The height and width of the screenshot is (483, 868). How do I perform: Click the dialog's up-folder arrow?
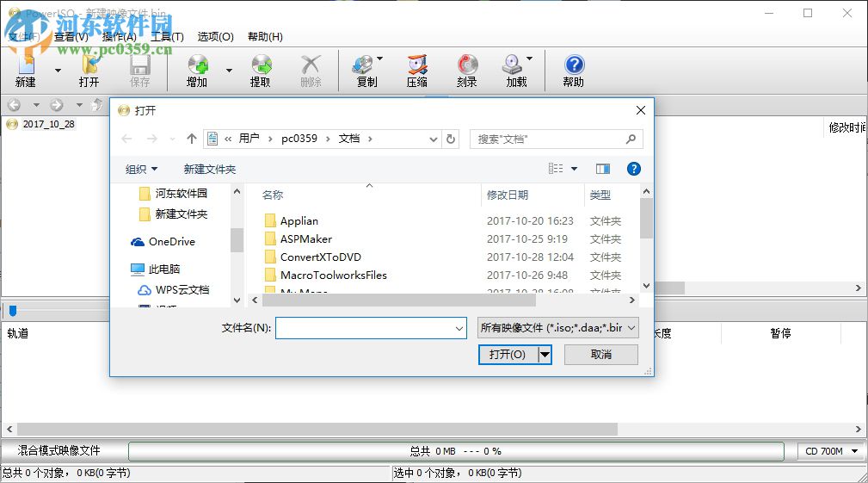tap(192, 139)
